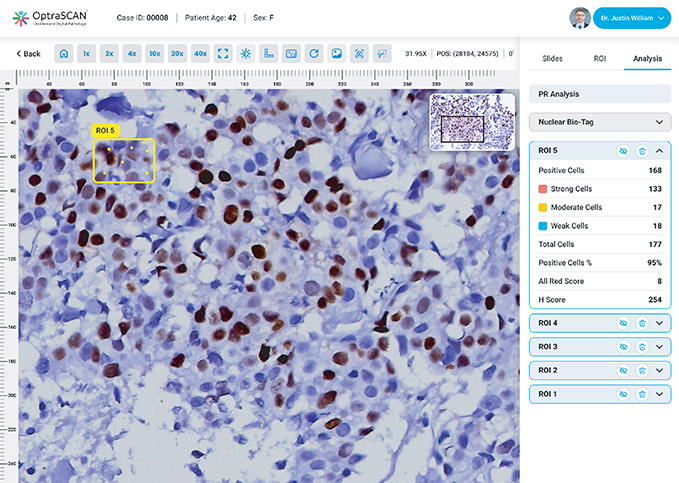Open the Nuclear Bio-Tag dropdown
The height and width of the screenshot is (483, 679).
pos(600,122)
